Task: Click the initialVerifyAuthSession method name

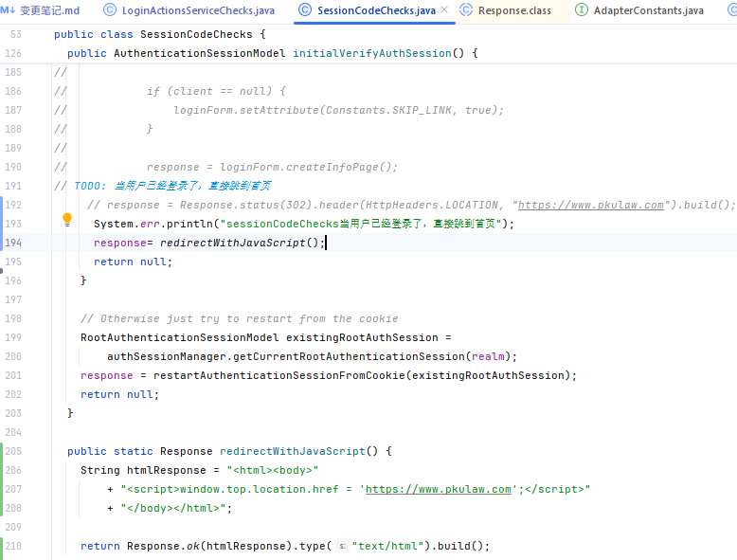Action: (371, 53)
